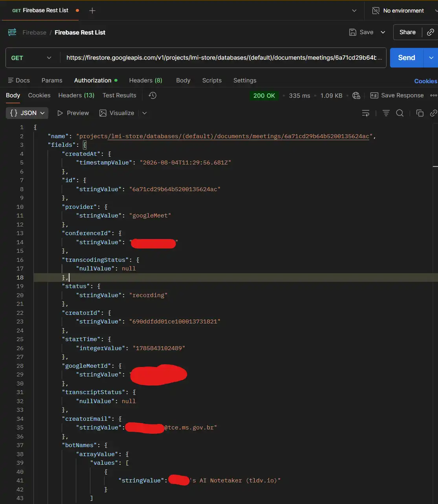The width and height of the screenshot is (438, 504).
Task: Open the Visualize view
Action: click(x=117, y=113)
